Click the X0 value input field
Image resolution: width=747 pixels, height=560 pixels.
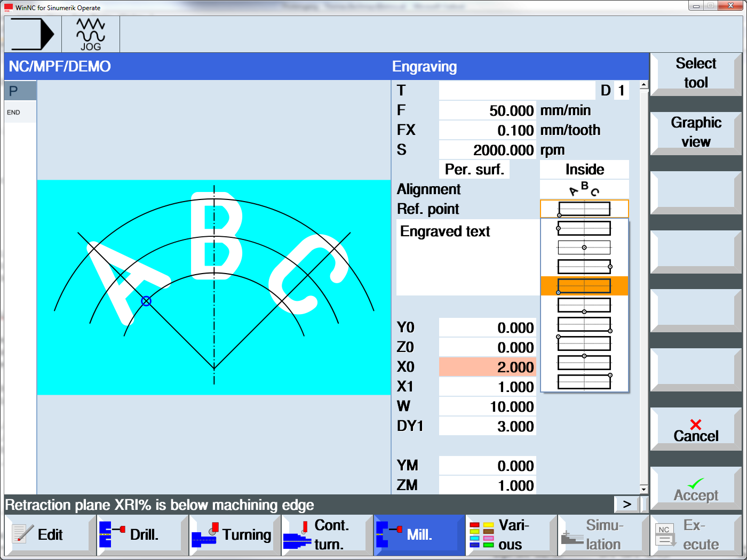pos(487,367)
